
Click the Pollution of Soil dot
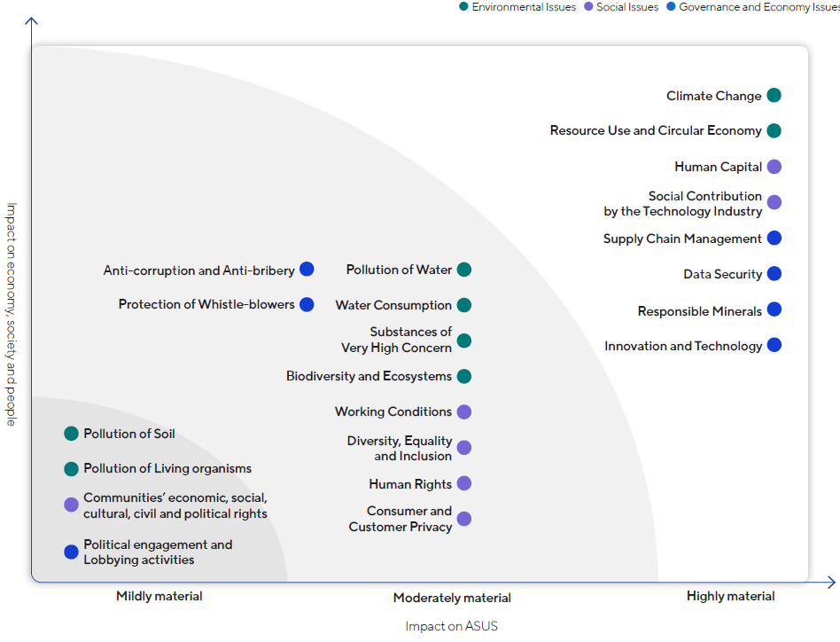click(x=72, y=434)
